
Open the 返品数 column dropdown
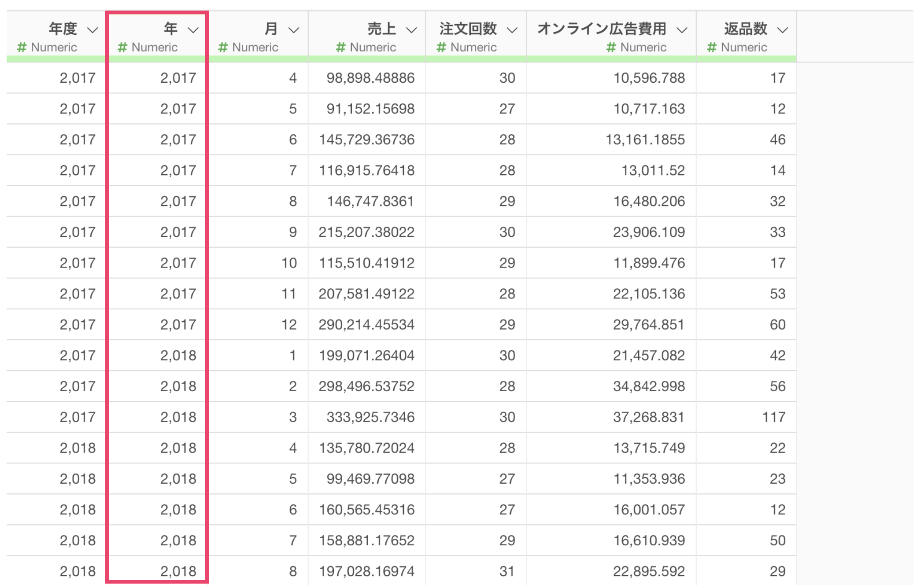(782, 30)
